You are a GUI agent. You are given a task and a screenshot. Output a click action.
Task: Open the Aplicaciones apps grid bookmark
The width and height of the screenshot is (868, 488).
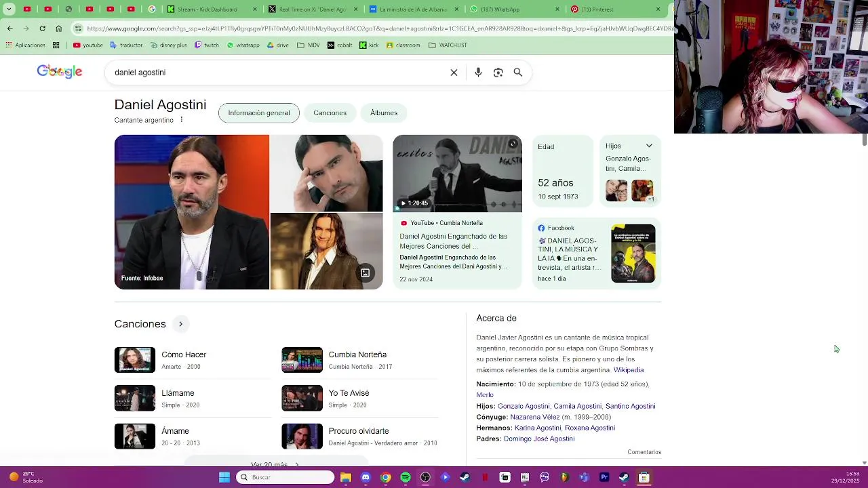pyautogui.click(x=25, y=45)
